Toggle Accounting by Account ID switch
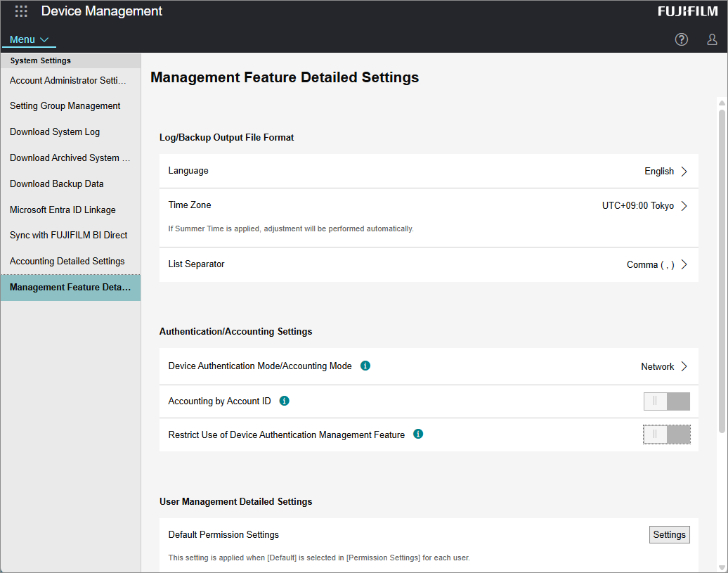 click(666, 401)
